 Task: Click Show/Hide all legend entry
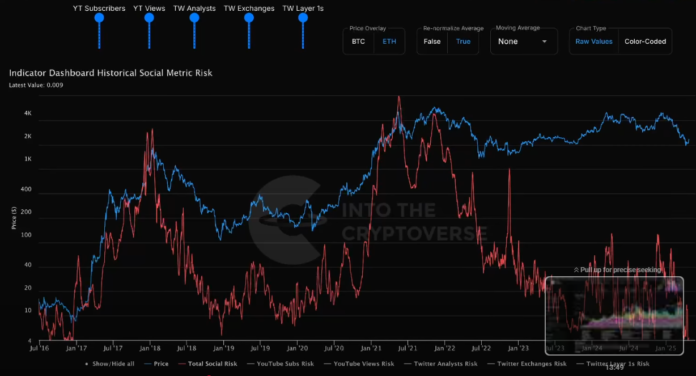click(110, 364)
